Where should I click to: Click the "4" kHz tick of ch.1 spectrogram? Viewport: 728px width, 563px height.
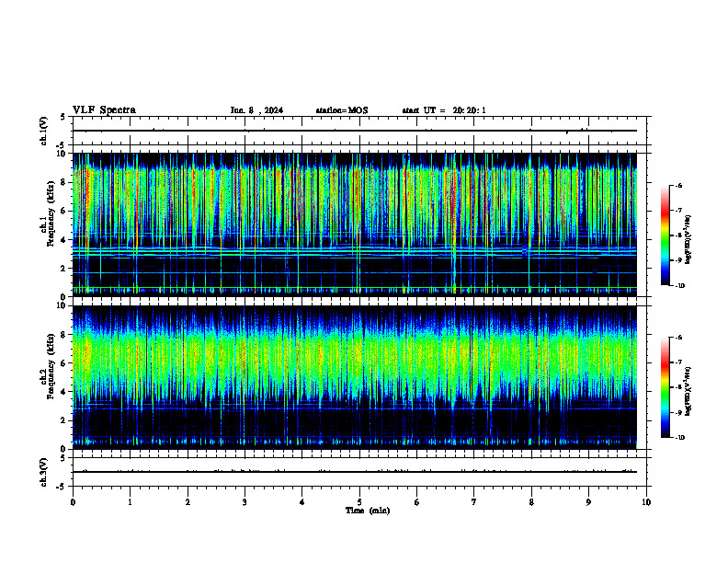coord(65,240)
